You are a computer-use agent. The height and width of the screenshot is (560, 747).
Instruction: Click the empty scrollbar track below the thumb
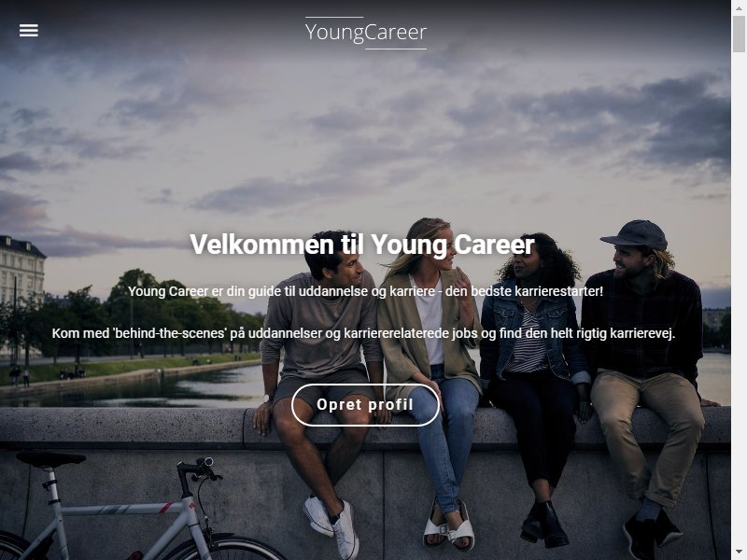[739, 300]
